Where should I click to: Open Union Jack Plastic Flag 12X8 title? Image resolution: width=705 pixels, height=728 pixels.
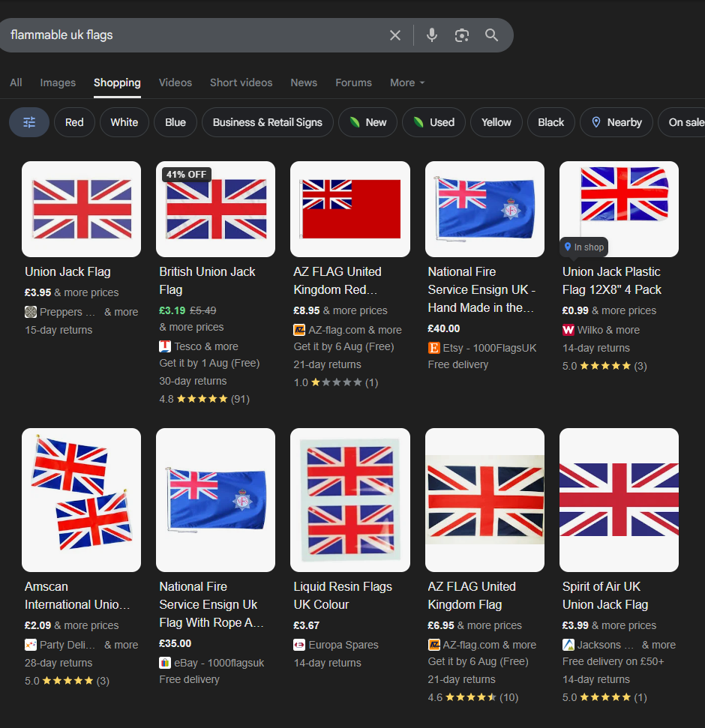612,280
